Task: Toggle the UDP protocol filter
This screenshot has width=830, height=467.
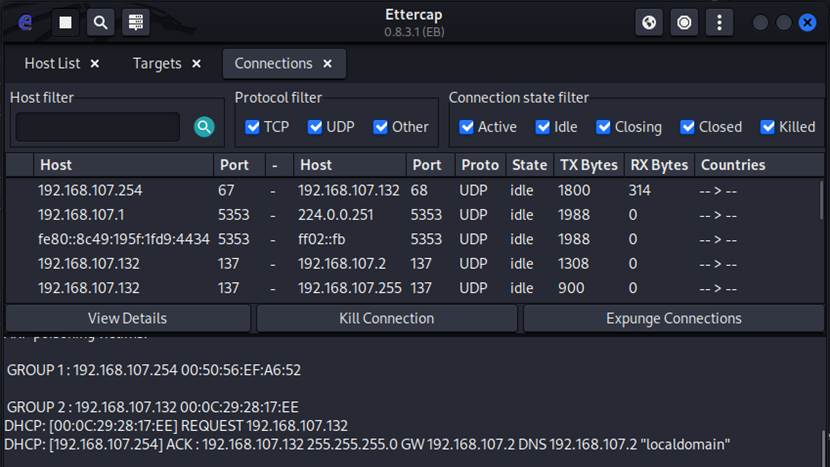Action: [x=315, y=127]
